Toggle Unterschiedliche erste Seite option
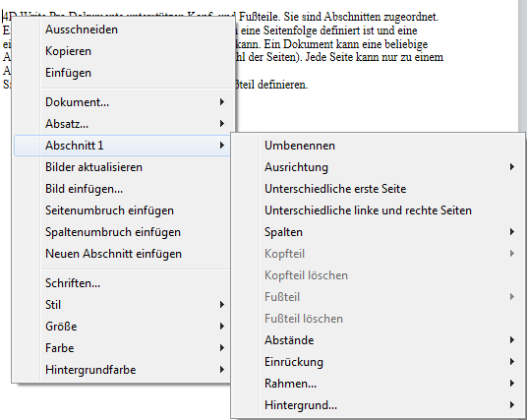This screenshot has height=420, width=527. point(378,189)
